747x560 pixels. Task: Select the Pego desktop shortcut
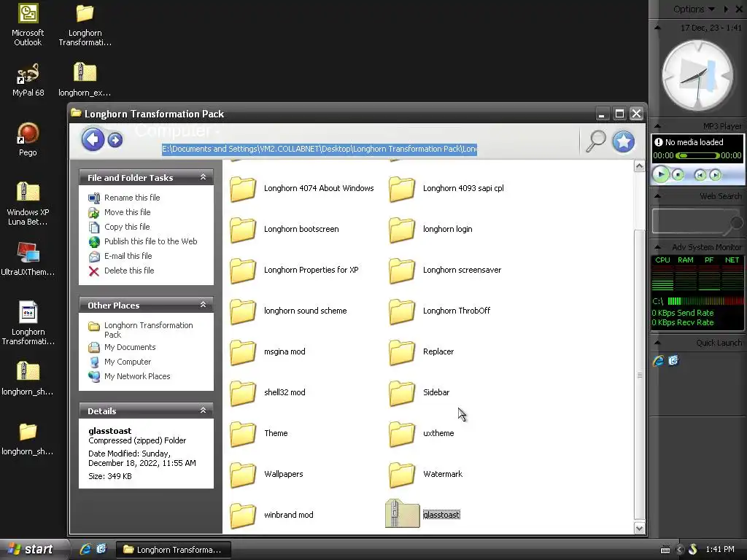point(28,139)
